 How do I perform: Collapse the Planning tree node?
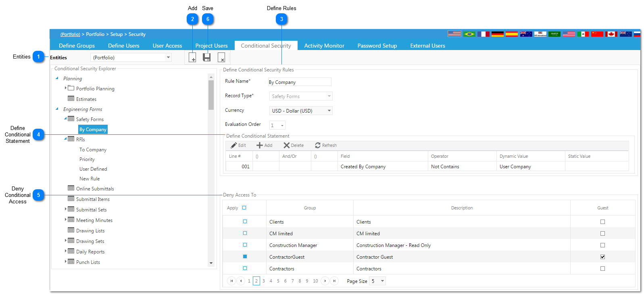pyautogui.click(x=57, y=78)
